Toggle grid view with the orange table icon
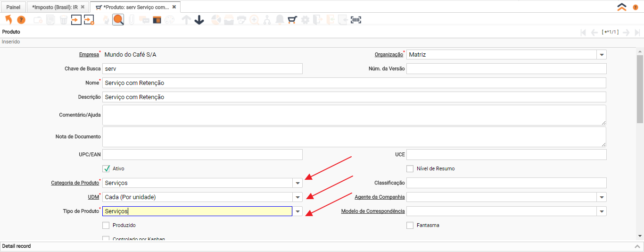 (157, 20)
